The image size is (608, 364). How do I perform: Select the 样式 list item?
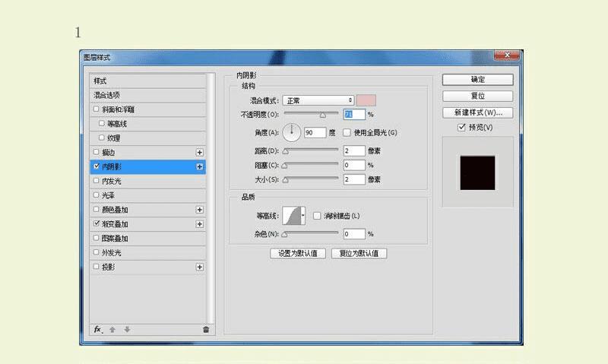[147, 81]
